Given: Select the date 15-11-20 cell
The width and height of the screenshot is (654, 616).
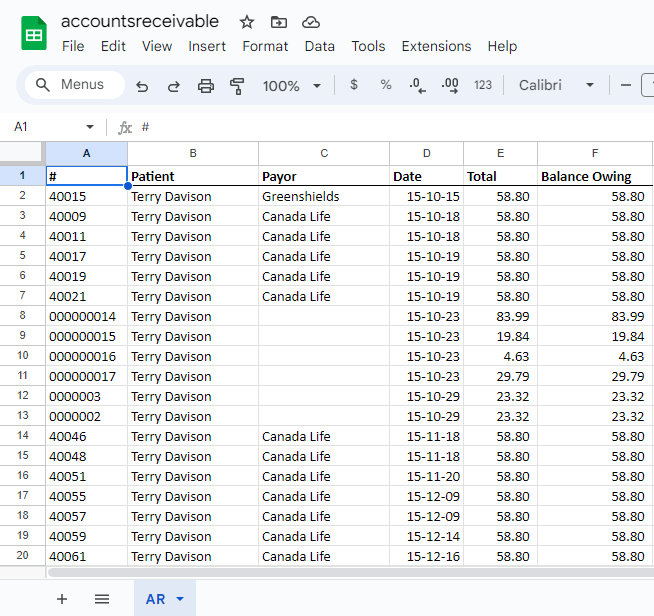Looking at the screenshot, I should point(426,476).
